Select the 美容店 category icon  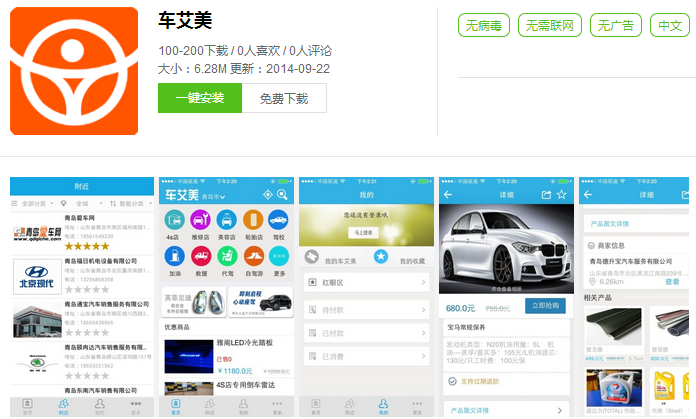227,220
